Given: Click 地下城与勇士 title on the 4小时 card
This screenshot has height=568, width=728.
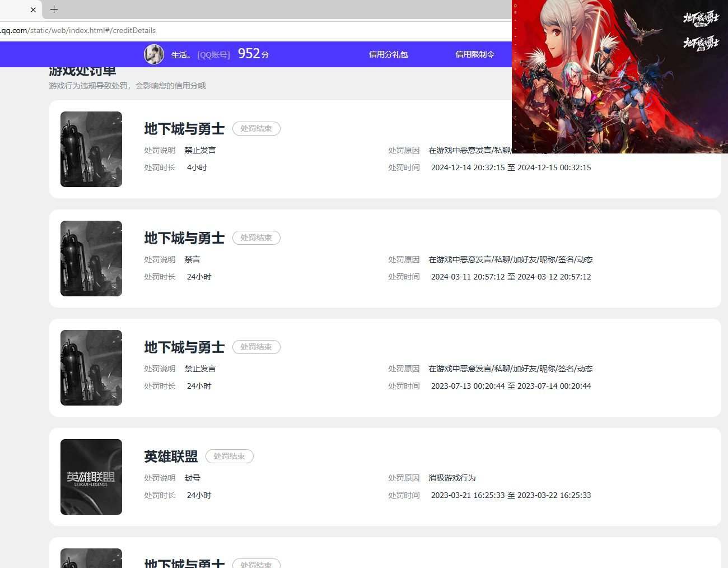Looking at the screenshot, I should [184, 129].
